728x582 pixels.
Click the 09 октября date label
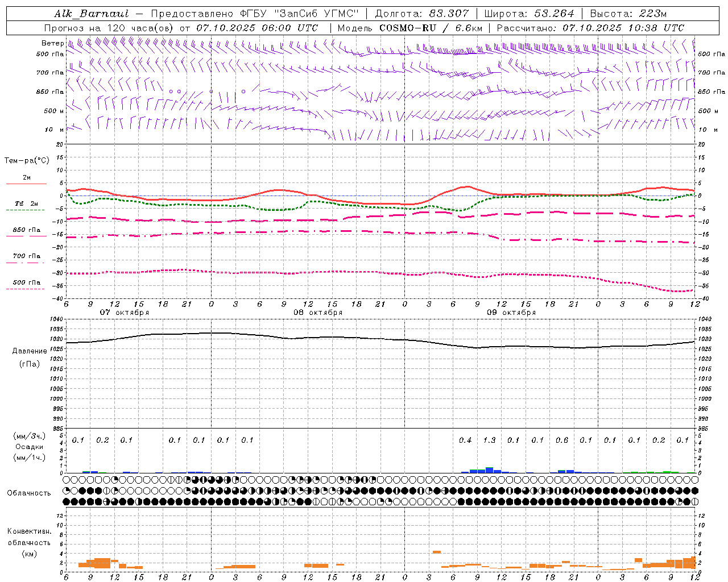[511, 312]
